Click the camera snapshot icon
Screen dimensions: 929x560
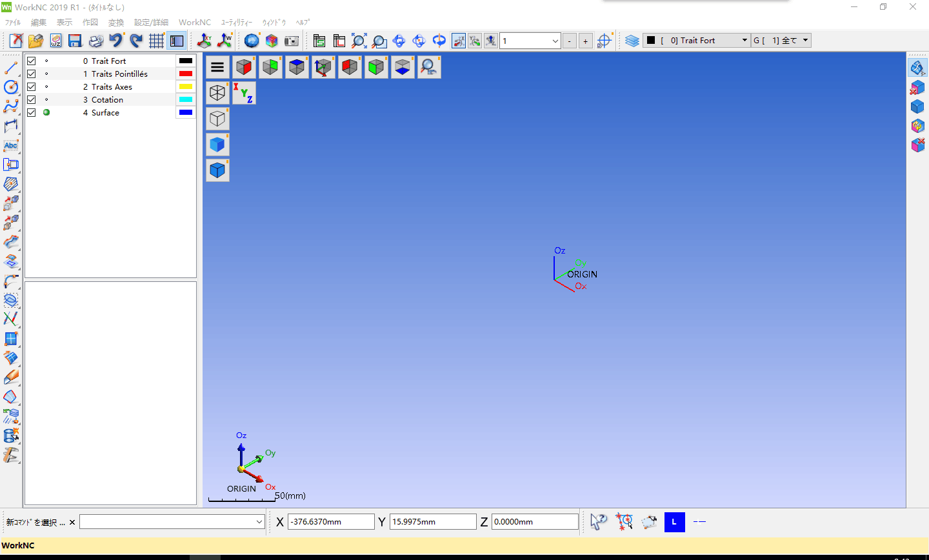tap(292, 41)
